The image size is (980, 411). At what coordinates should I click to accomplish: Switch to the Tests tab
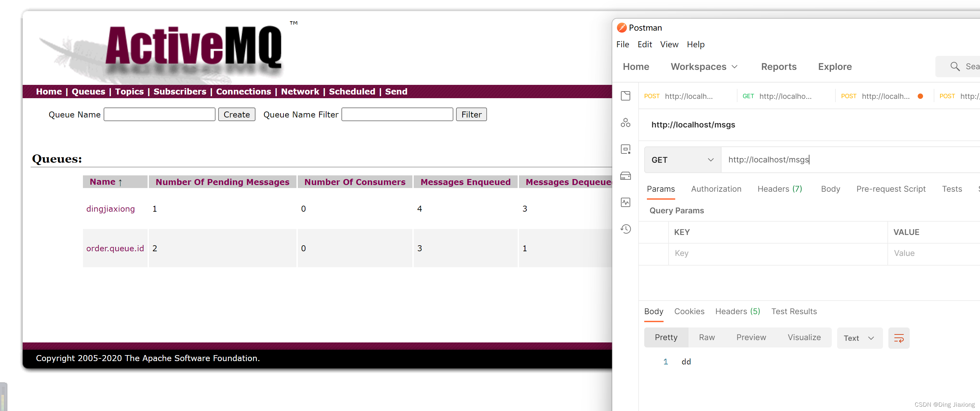952,189
